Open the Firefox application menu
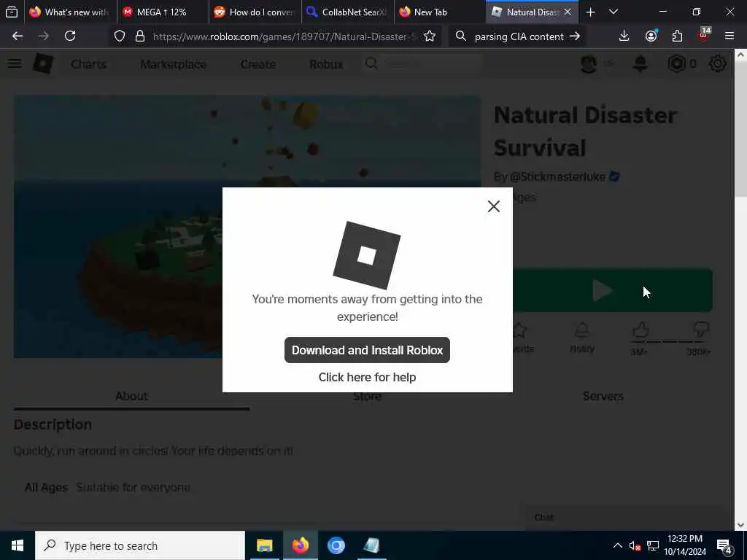 tap(729, 36)
